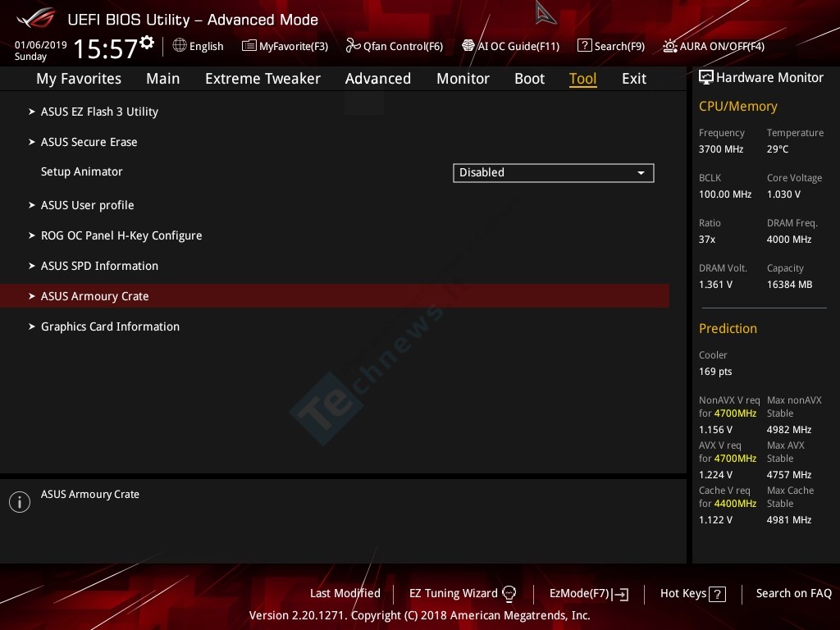Switch to Boot tab

[529, 79]
